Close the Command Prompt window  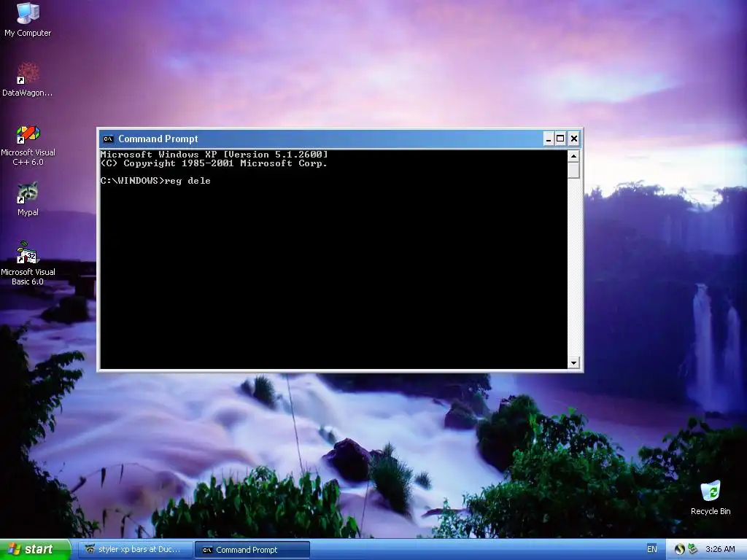point(574,139)
